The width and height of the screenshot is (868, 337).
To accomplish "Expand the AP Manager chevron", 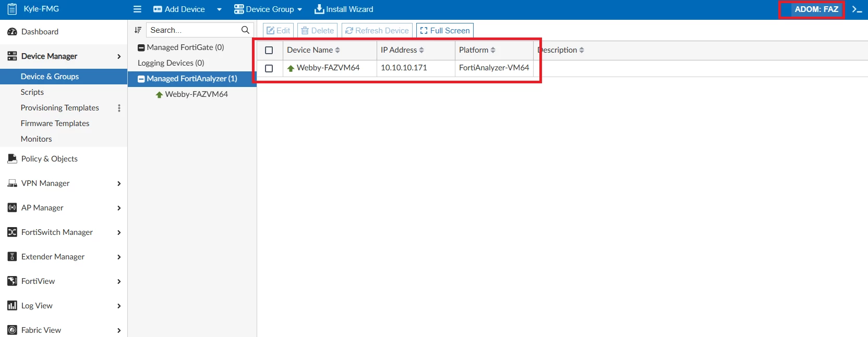I will pyautogui.click(x=119, y=208).
